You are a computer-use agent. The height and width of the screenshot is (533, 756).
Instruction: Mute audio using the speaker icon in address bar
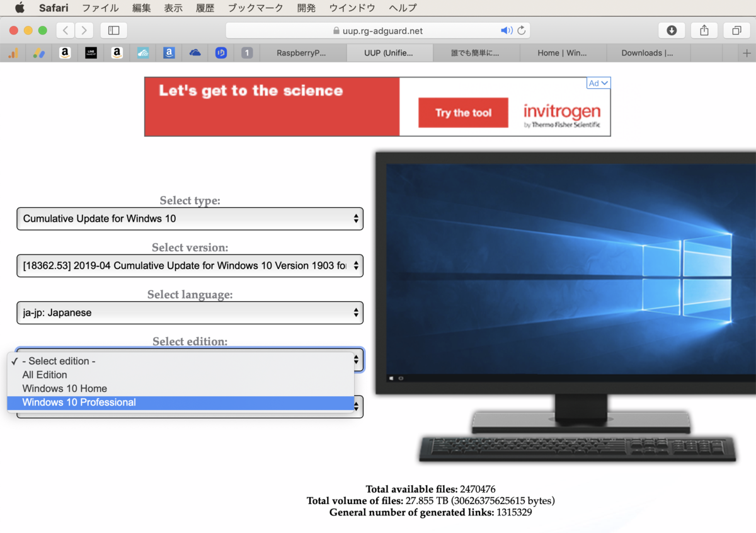pyautogui.click(x=507, y=30)
